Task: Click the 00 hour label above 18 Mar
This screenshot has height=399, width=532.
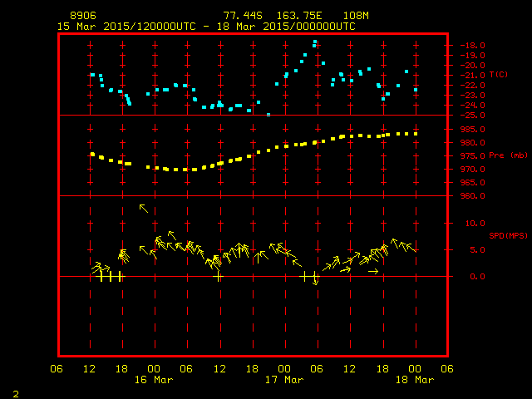Action: tap(415, 369)
